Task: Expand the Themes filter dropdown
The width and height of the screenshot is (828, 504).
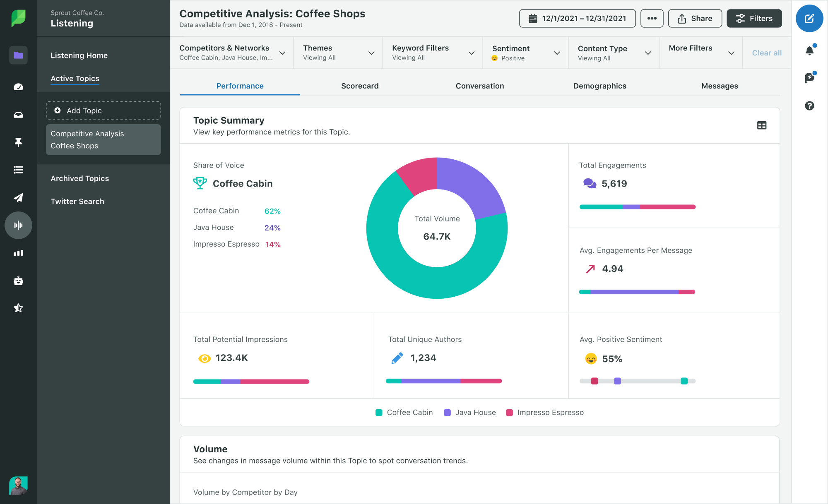Action: pyautogui.click(x=371, y=53)
